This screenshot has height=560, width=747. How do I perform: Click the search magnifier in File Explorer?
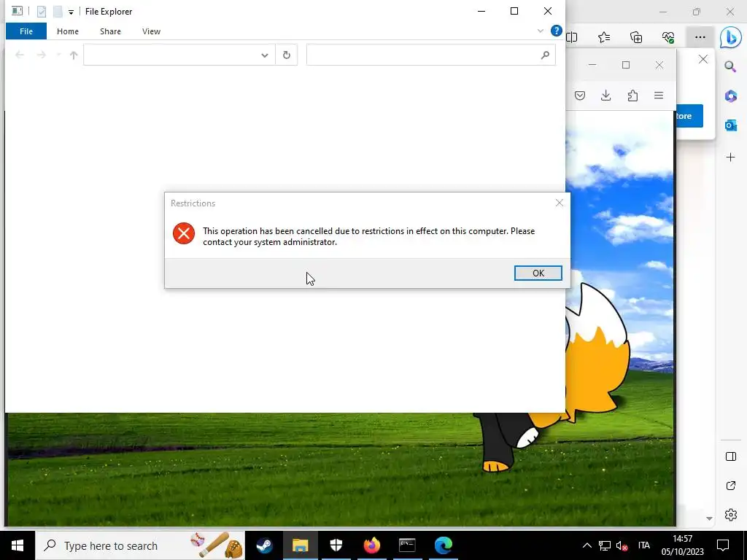545,55
